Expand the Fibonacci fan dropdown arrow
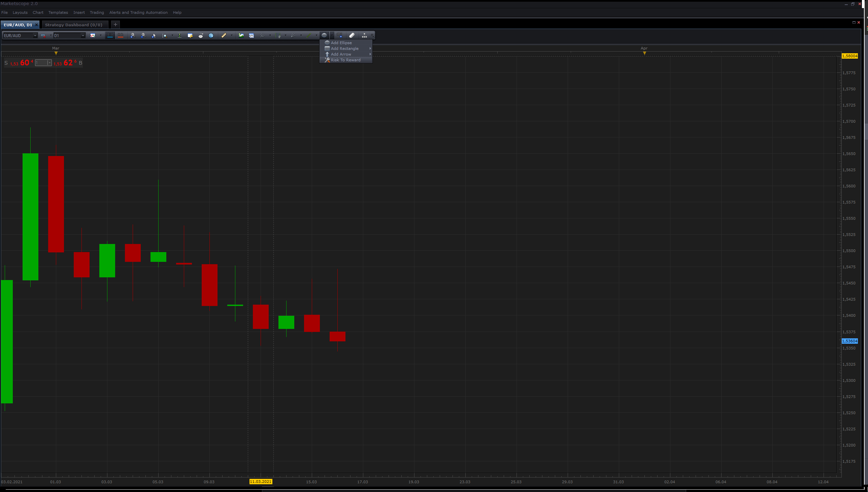The image size is (868, 492). click(301, 35)
